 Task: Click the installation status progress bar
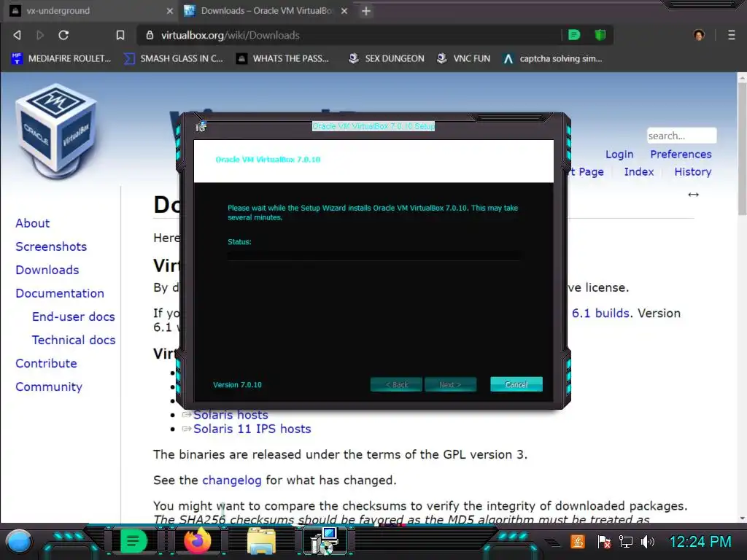[x=373, y=256]
